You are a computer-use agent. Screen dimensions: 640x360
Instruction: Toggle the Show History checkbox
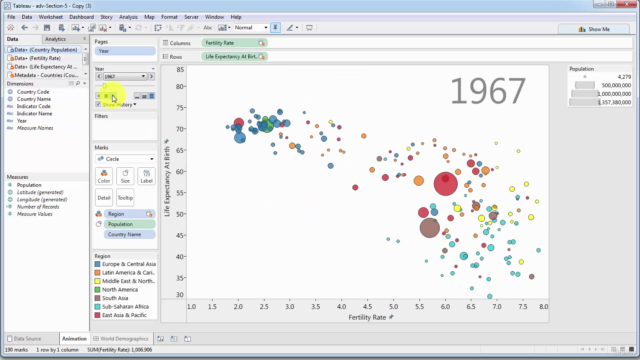coord(98,104)
